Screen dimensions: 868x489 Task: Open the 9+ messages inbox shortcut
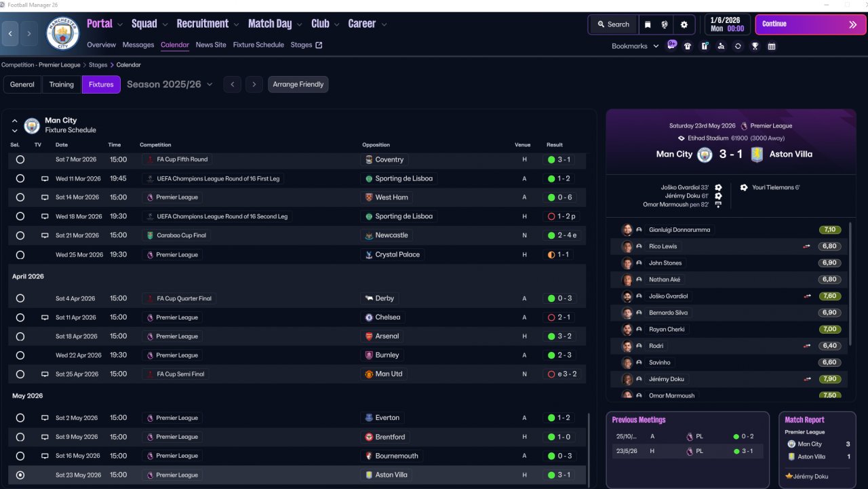tap(671, 45)
